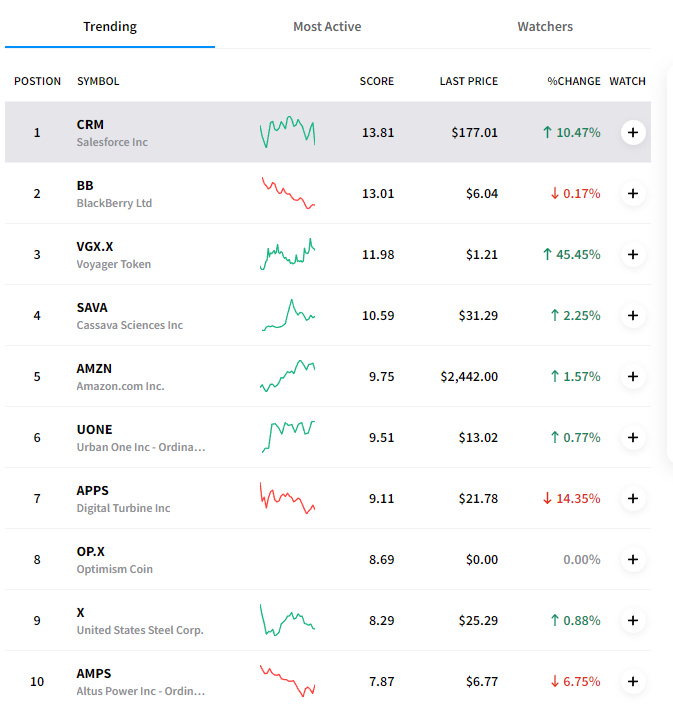Sort by the LAST PRICE column
The height and width of the screenshot is (724, 673).
coord(469,81)
